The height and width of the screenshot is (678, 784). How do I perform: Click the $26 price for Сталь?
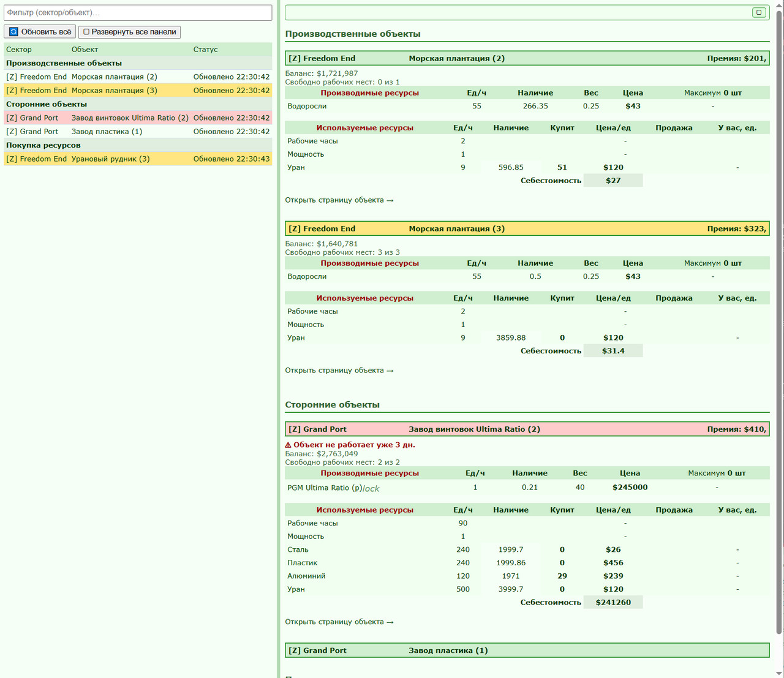[x=613, y=550]
